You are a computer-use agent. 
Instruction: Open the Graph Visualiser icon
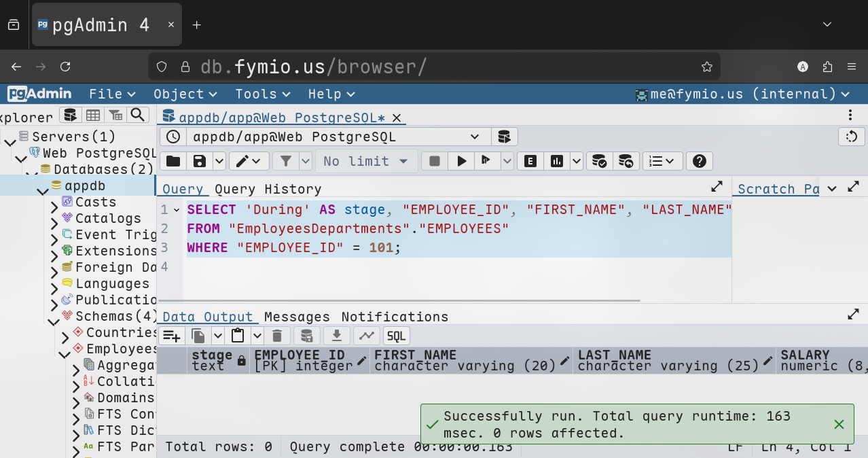tap(366, 336)
